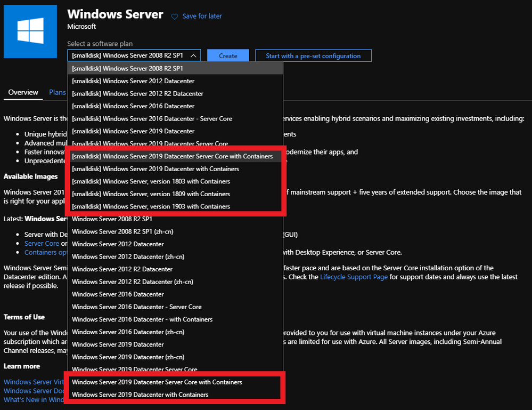Open the Server Core link
This screenshot has height=410, width=532.
pos(42,244)
